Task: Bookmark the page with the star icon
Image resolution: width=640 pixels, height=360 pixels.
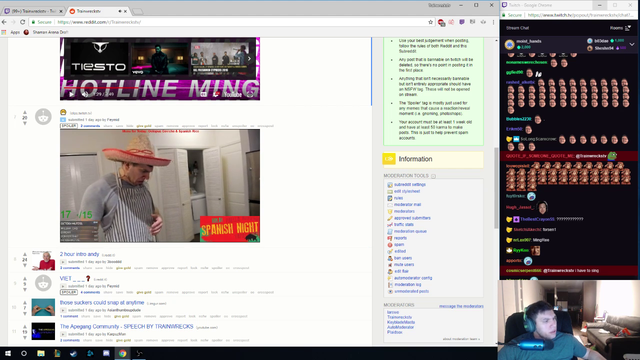Action: (430, 22)
